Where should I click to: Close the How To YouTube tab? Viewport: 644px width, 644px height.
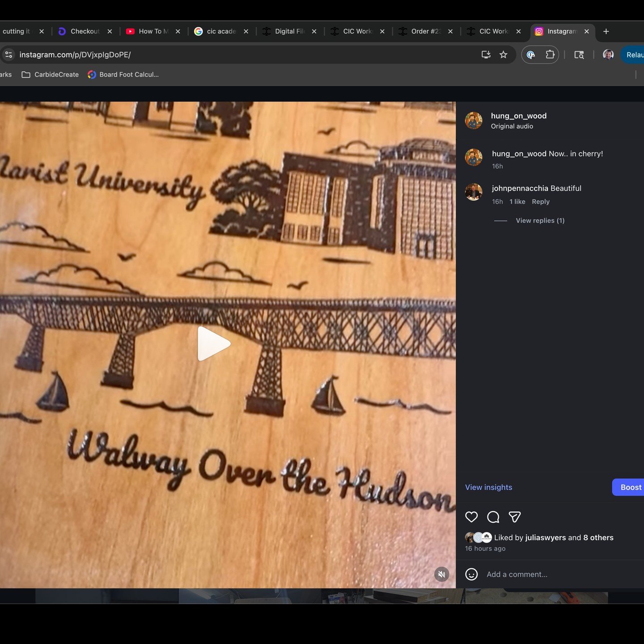[x=178, y=31]
